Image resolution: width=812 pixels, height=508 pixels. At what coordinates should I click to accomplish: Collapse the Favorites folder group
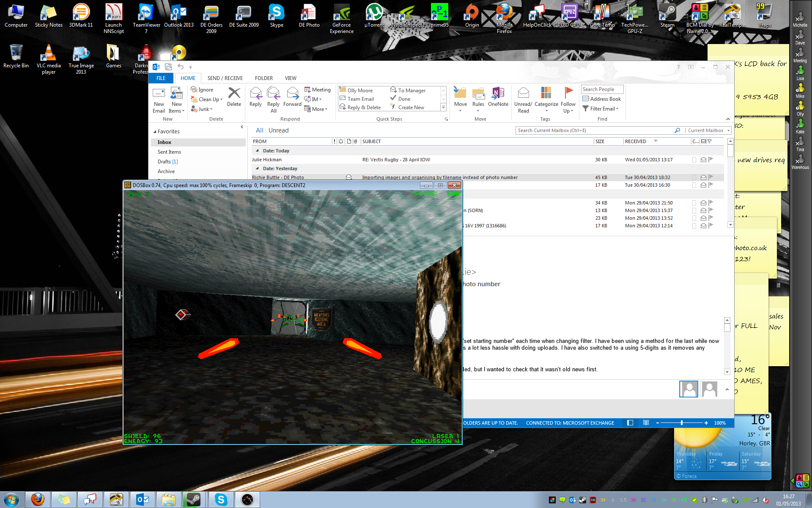tap(155, 132)
